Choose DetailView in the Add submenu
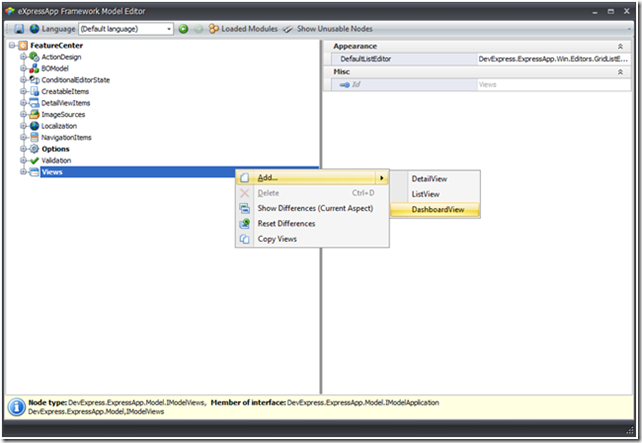The width and height of the screenshot is (642, 443). (x=435, y=179)
